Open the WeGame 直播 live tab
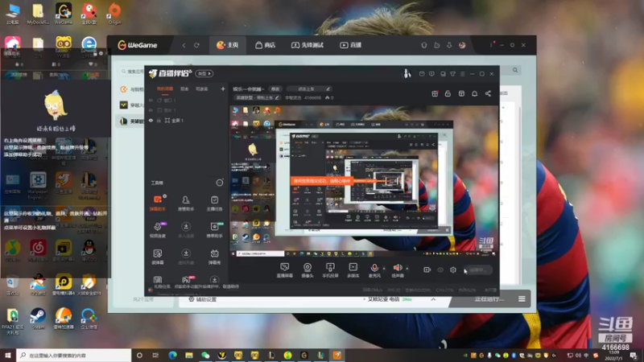 pos(350,45)
